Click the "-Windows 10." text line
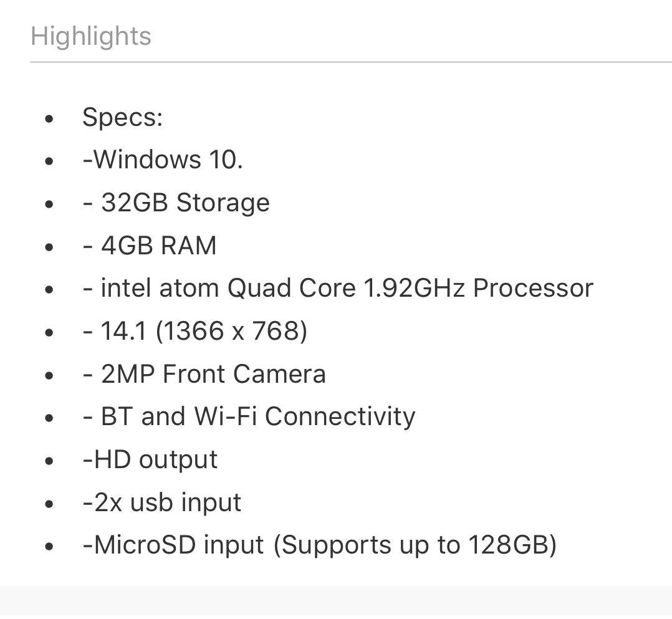This screenshot has width=672, height=619. click(x=162, y=160)
